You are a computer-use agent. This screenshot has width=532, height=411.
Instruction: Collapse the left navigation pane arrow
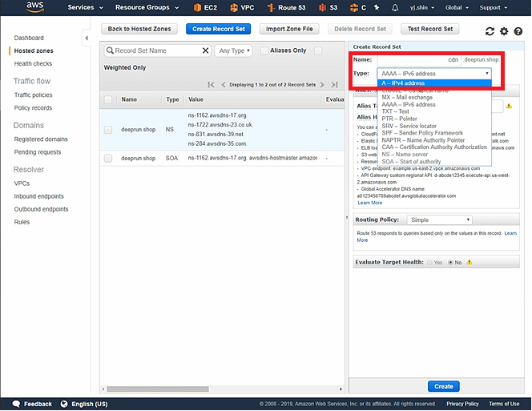tap(87, 38)
